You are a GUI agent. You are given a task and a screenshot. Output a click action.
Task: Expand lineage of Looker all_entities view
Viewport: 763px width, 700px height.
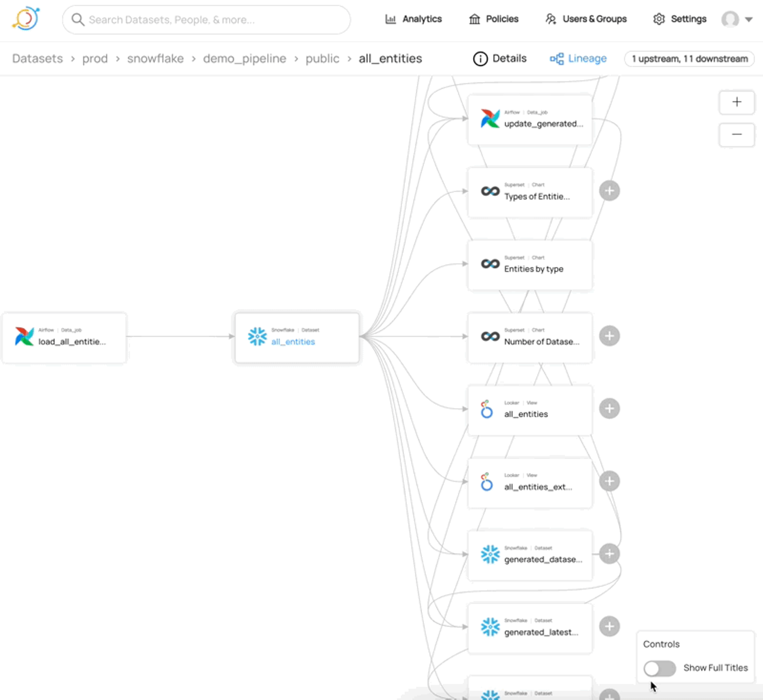point(609,409)
